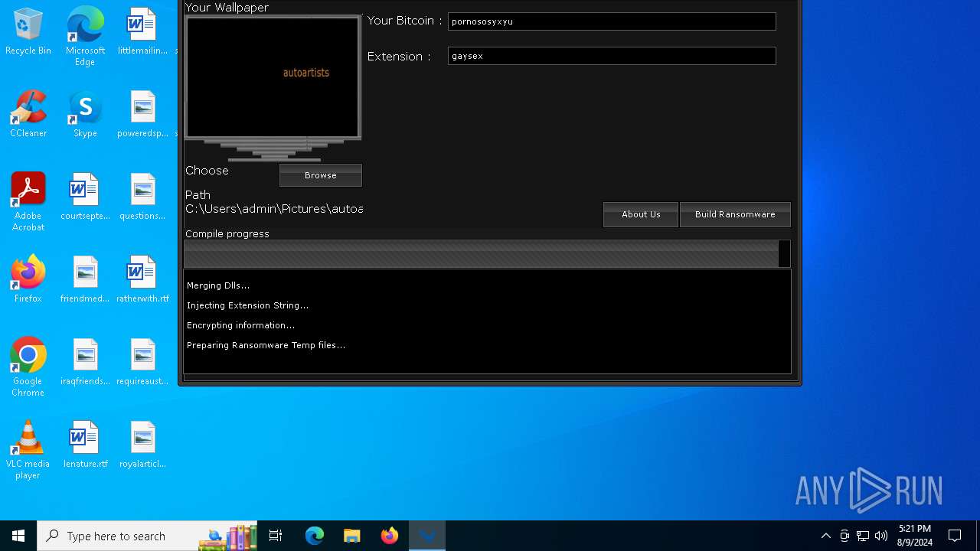Click the Build Ransomware button
The width and height of the screenshot is (980, 551).
[735, 214]
